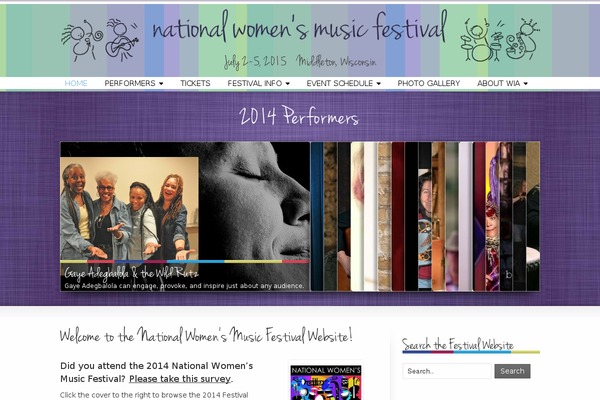Click 'Search the Festival Website' heading
The width and height of the screenshot is (600, 400).
pyautogui.click(x=458, y=344)
